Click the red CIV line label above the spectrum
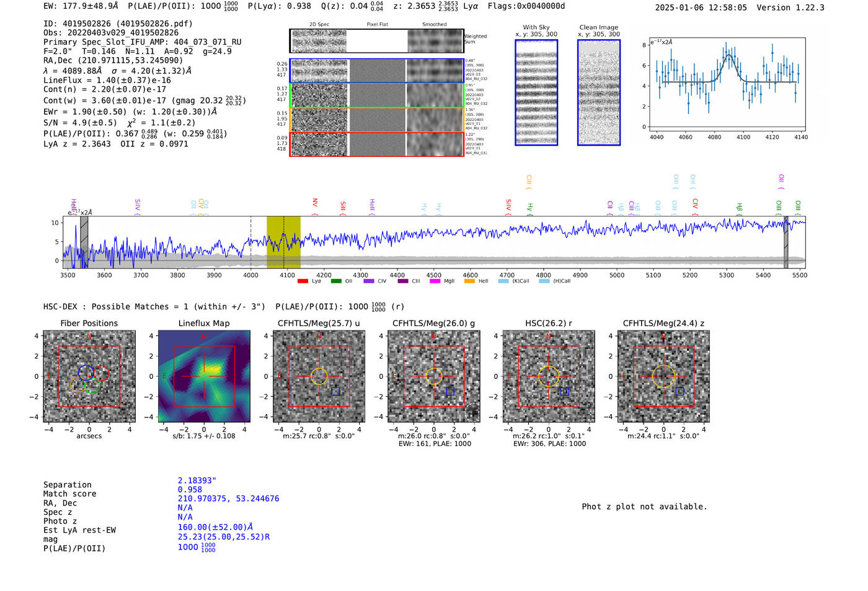This screenshot has width=868, height=591. 695,205
